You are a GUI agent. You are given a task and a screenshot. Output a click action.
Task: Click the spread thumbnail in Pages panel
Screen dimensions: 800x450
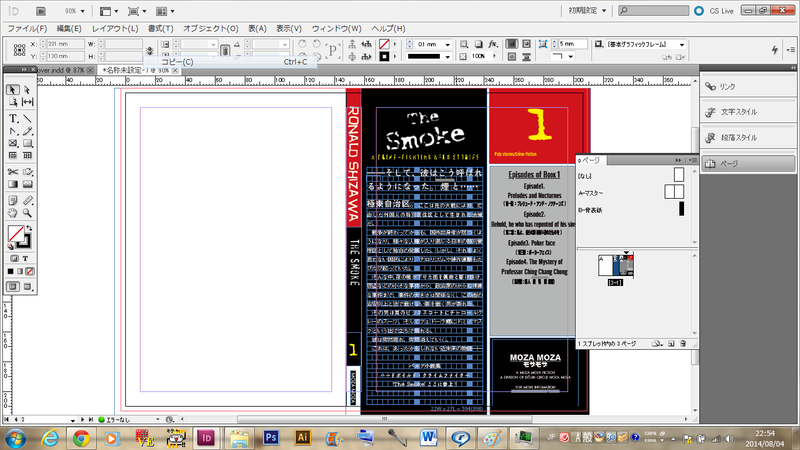pyautogui.click(x=616, y=266)
